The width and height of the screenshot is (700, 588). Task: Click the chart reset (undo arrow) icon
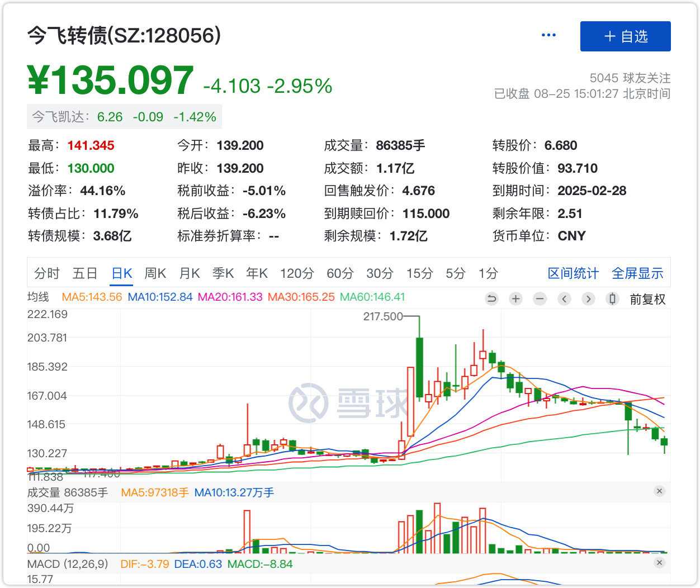click(491, 299)
